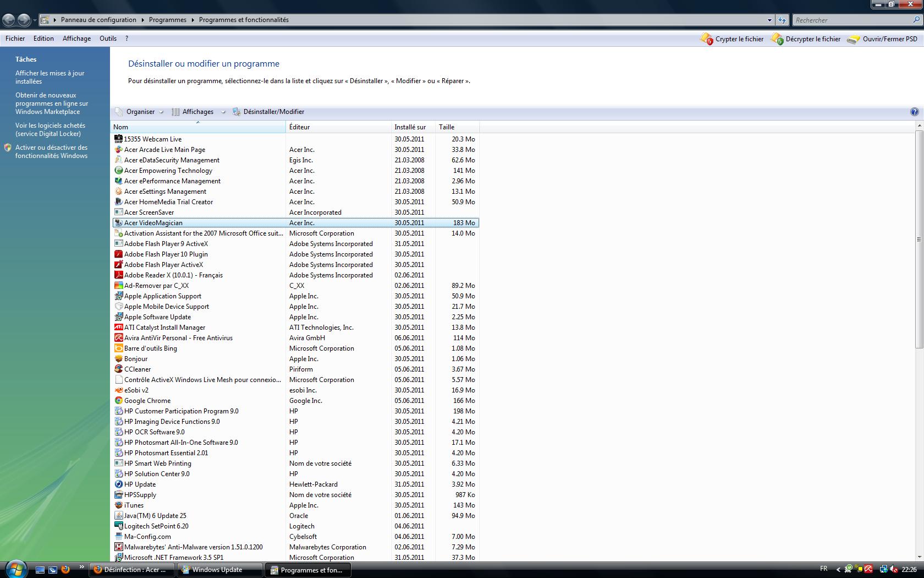Click Désinstaller/Modifier button
The width and height of the screenshot is (924, 578).
tap(268, 112)
